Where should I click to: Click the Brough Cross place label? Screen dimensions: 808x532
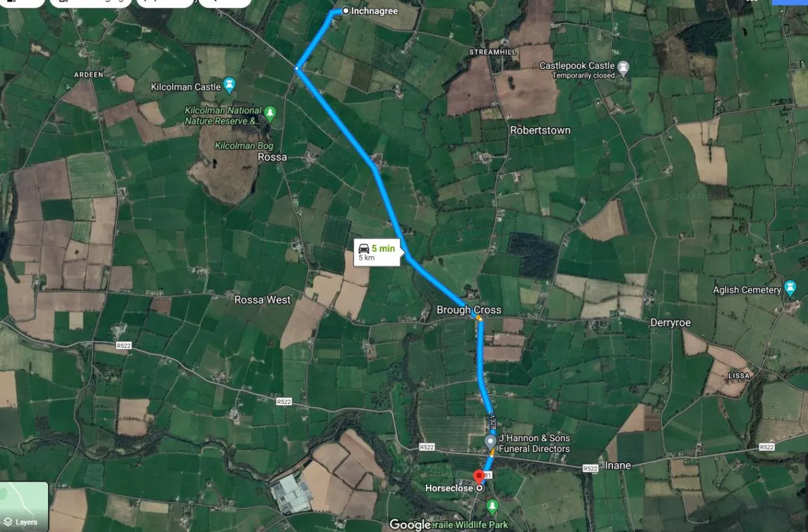[x=469, y=310]
